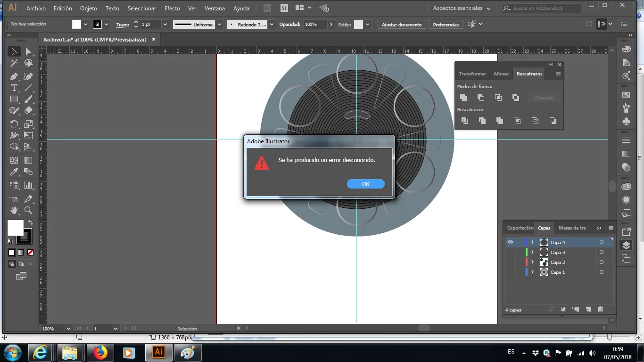
Task: Click the white Fill color swatch in toolbox
Action: pos(15,228)
